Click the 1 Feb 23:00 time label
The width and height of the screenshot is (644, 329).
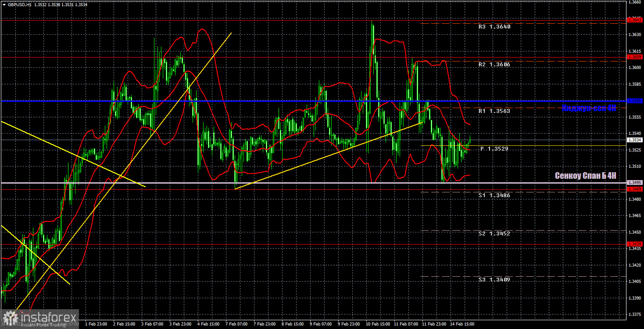point(96,324)
